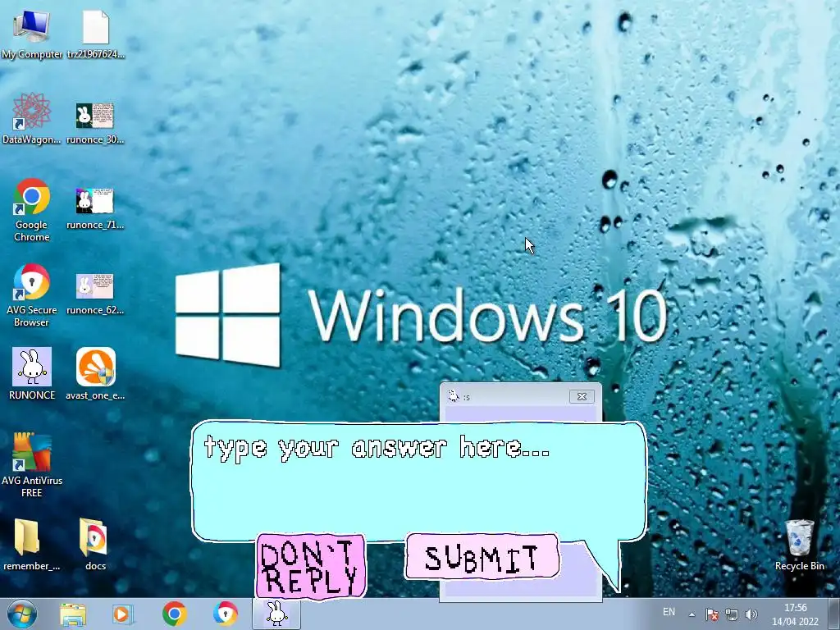Launch AVG AntiVirus FREE shortcut
This screenshot has height=630, width=840.
pyautogui.click(x=32, y=465)
